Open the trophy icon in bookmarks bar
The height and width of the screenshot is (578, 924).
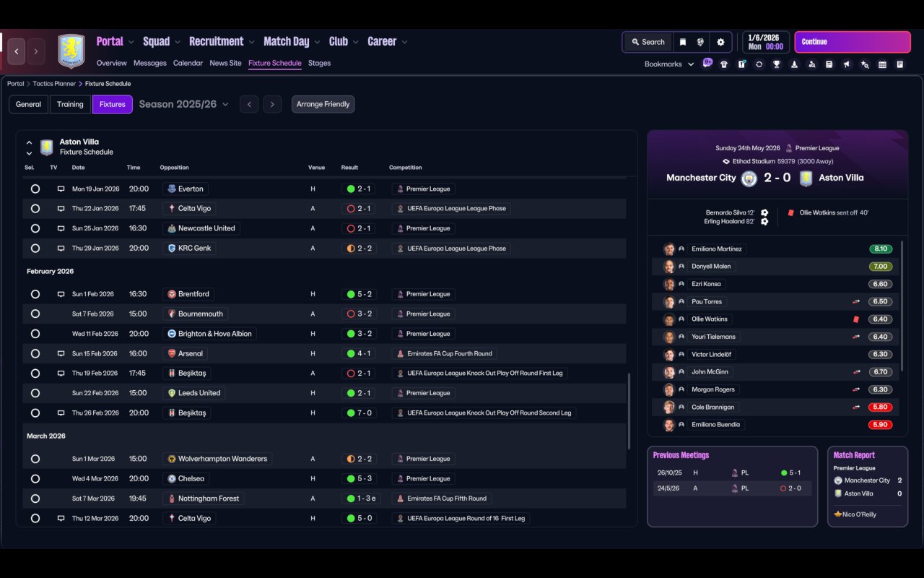coord(777,64)
